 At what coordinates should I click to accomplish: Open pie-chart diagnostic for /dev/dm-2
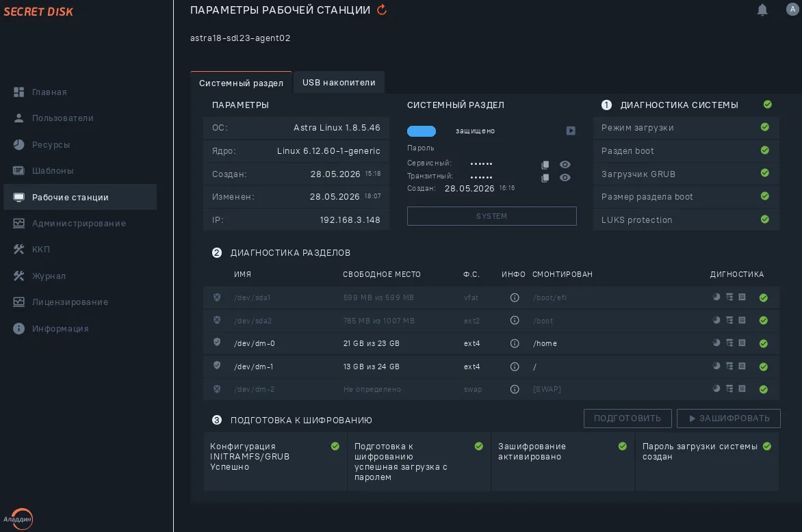point(716,389)
